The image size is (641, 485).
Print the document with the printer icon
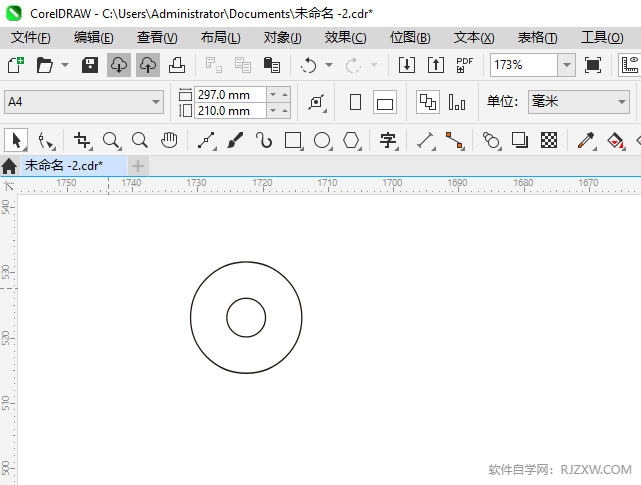tap(177, 65)
